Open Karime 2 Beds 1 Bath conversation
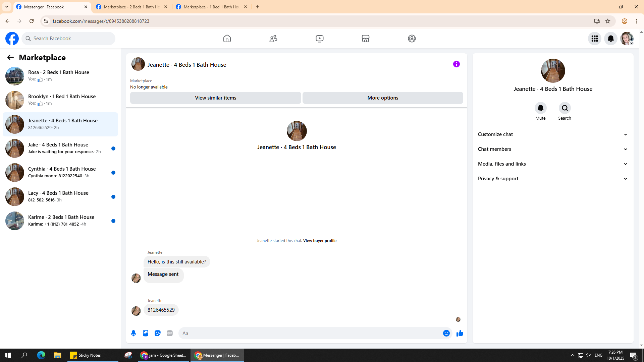This screenshot has height=362, width=644. [60, 221]
